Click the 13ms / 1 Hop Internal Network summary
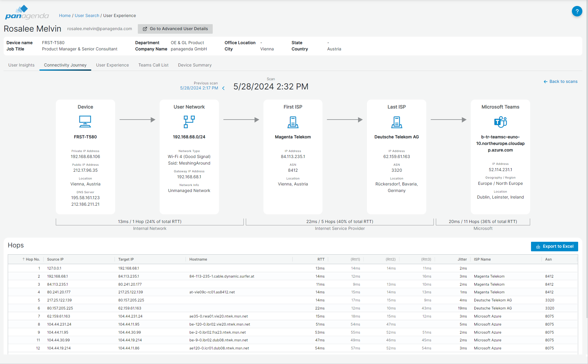This screenshot has width=588, height=364. (150, 222)
